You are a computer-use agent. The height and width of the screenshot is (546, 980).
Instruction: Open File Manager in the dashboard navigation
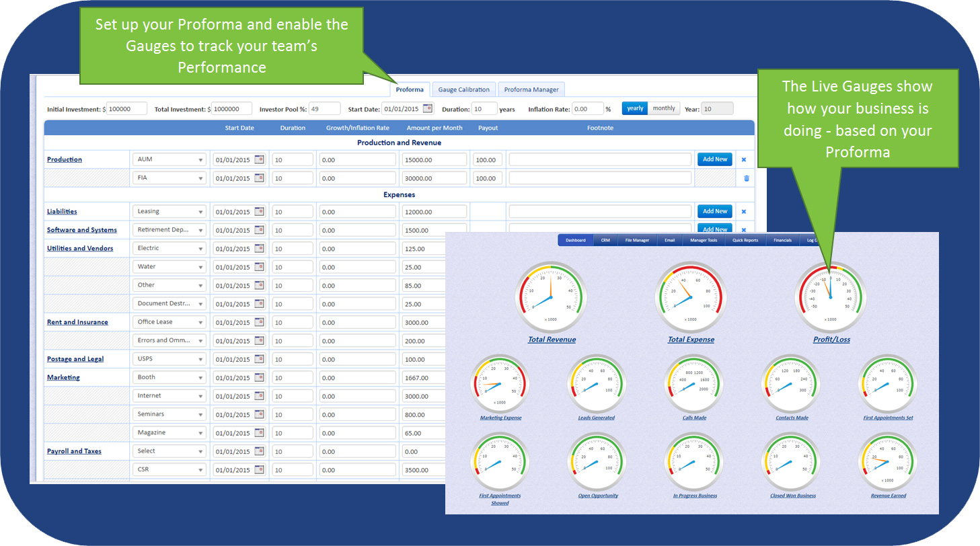point(637,240)
